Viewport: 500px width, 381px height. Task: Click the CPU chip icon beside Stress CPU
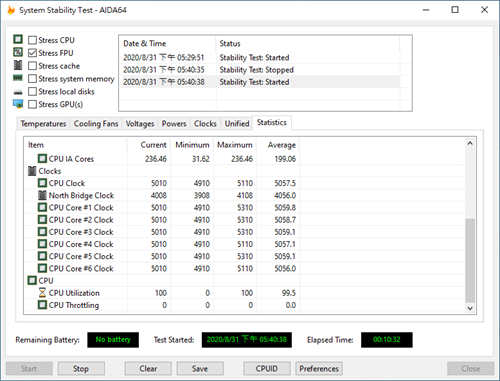18,39
